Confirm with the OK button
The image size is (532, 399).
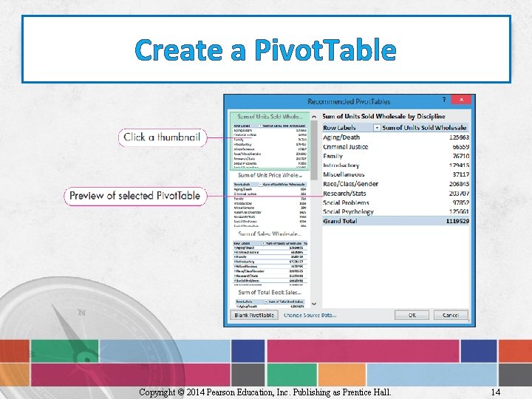click(412, 315)
